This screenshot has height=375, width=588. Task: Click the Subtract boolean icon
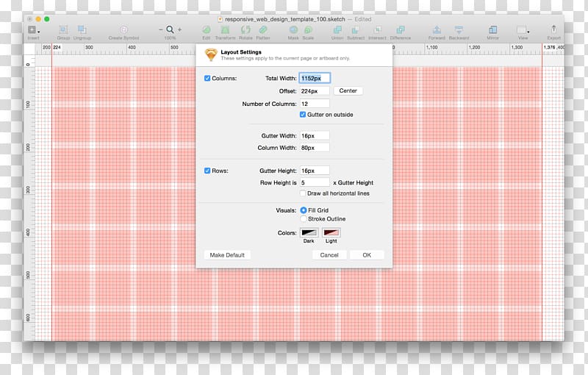point(356,30)
